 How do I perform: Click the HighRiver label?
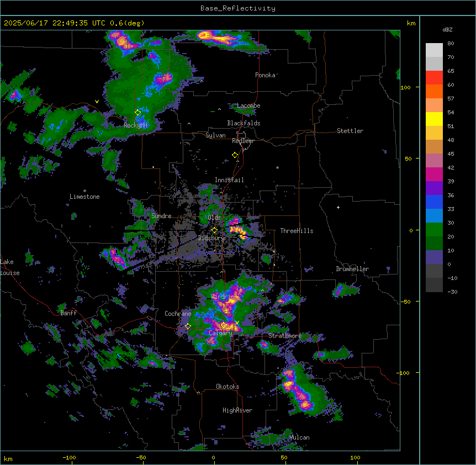237,410
